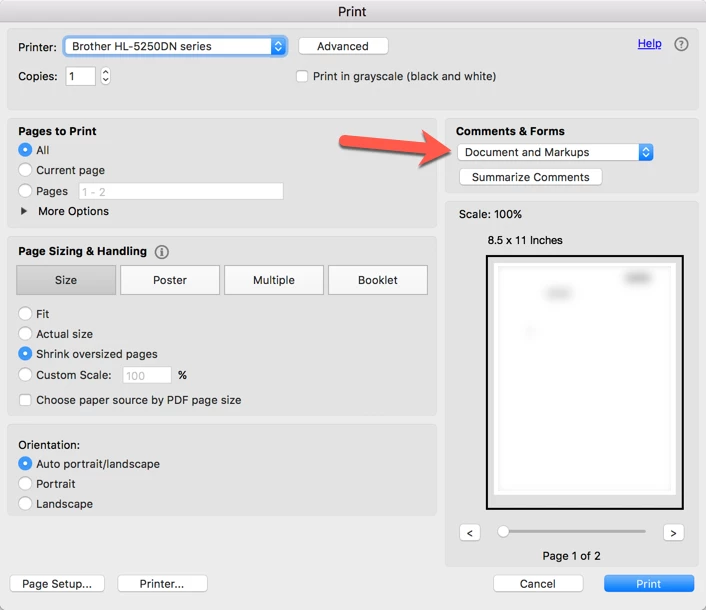Click the page preview thumbnail
This screenshot has width=706, height=610.
584,382
